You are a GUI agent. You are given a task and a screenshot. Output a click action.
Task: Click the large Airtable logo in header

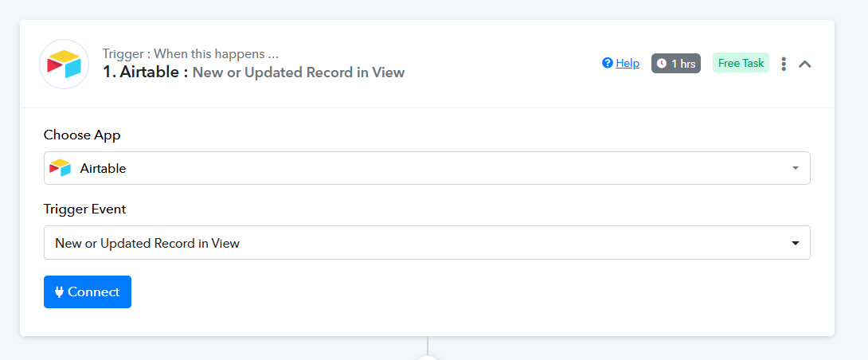point(65,65)
